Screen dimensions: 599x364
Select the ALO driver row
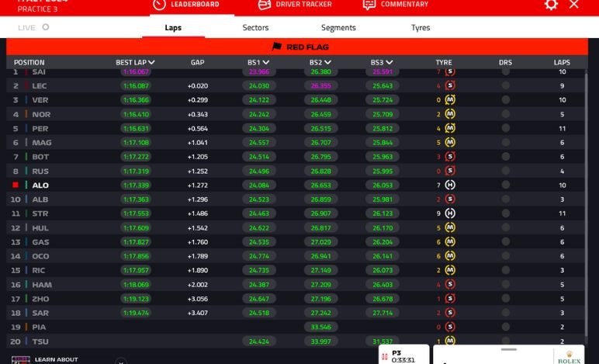40,185
